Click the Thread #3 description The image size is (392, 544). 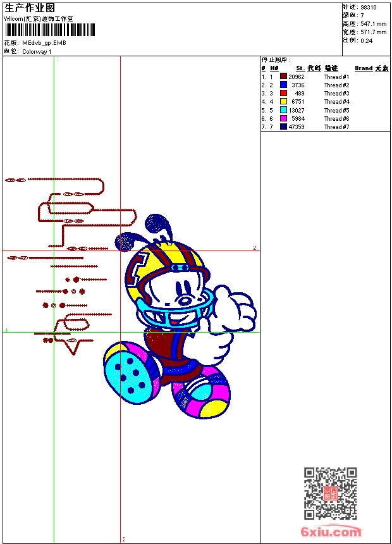click(337, 94)
